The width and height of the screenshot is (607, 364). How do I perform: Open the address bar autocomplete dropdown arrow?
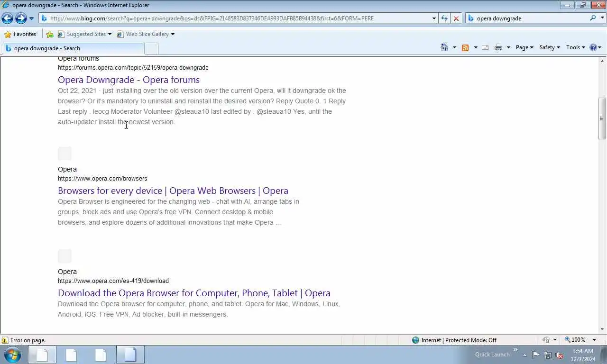pos(434,18)
